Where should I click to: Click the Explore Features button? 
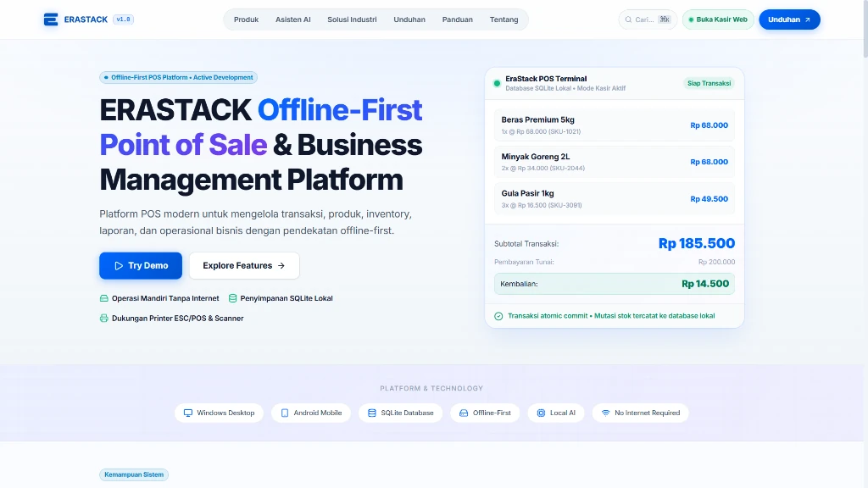pos(244,265)
